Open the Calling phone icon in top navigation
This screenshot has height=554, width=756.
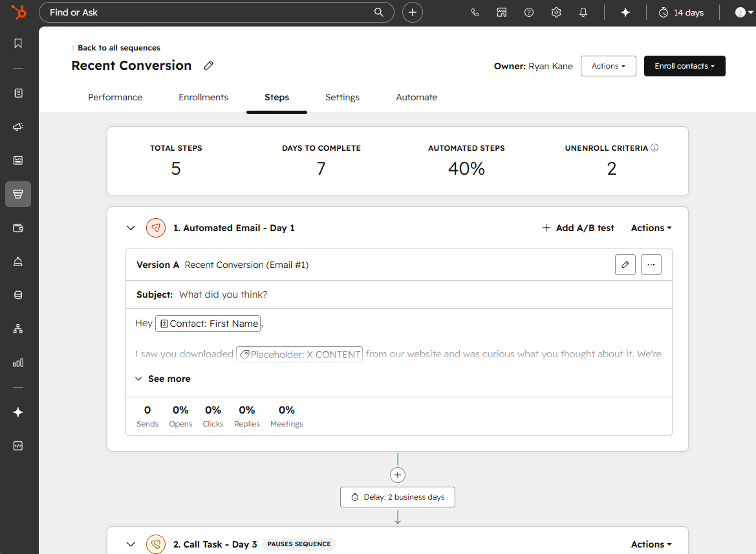tap(475, 12)
